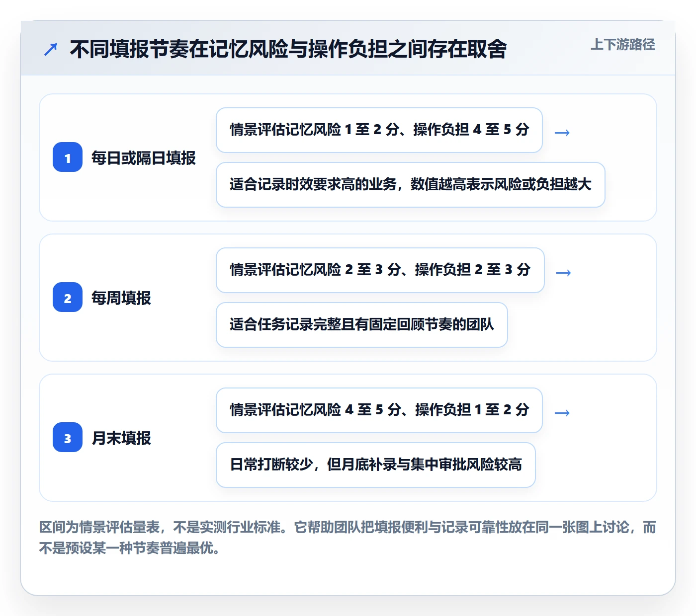This screenshot has width=696, height=616.
Task: Click the 月末填报 label
Action: click(x=121, y=438)
